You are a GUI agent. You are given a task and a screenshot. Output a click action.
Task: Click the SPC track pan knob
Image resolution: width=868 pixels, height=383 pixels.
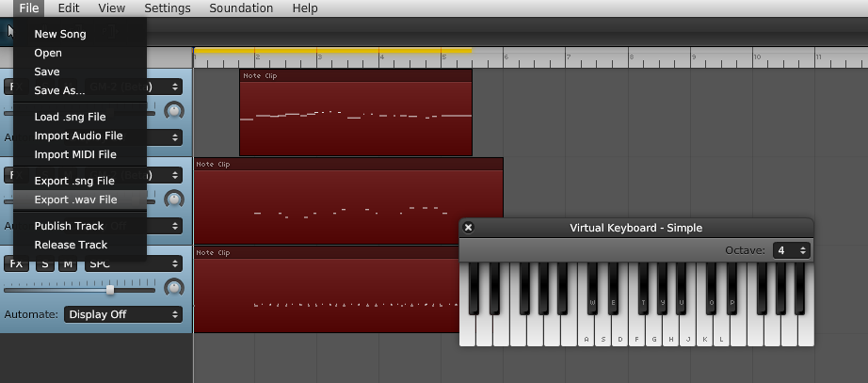tap(174, 288)
